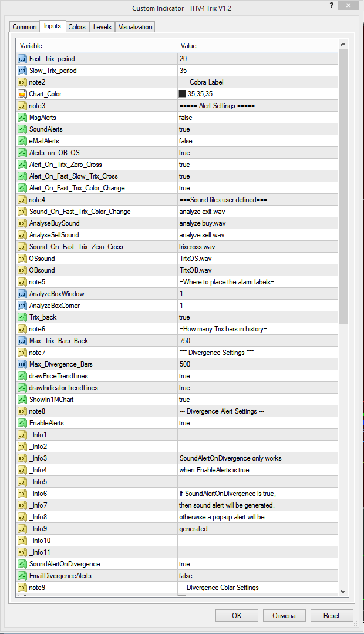This screenshot has height=634, width=364.
Task: Click the bool icon beside Alerts_on_OB_OS
Action: (22, 153)
